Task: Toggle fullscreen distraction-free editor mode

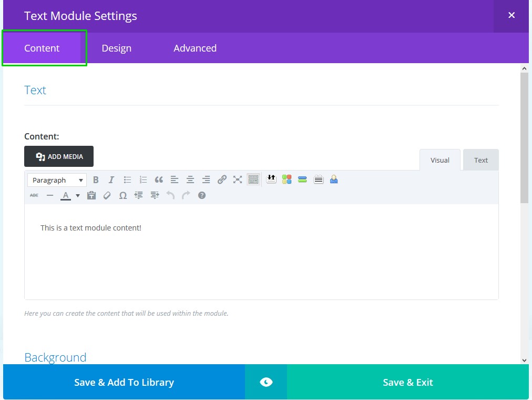Action: tap(238, 180)
